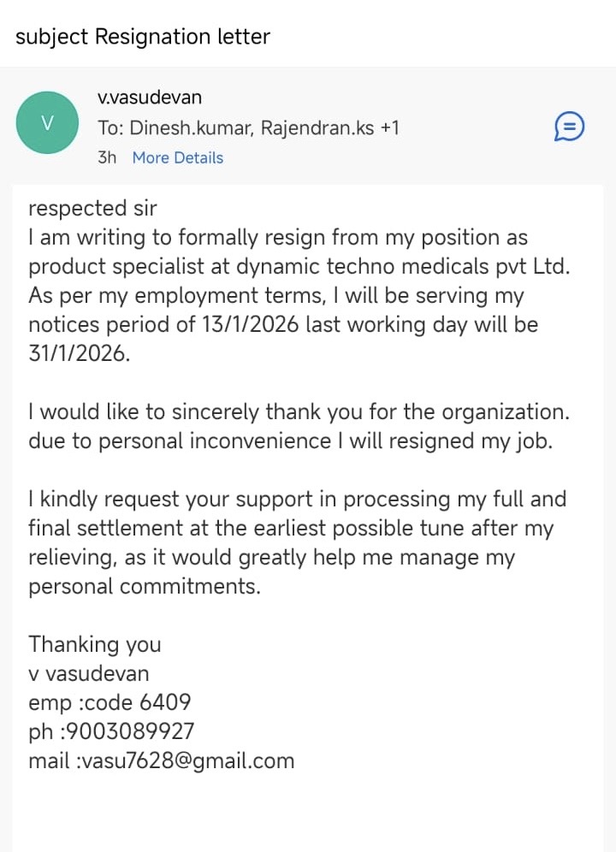Show the +1 additional recipient
Viewport: 616px width, 852px height.
click(x=390, y=128)
